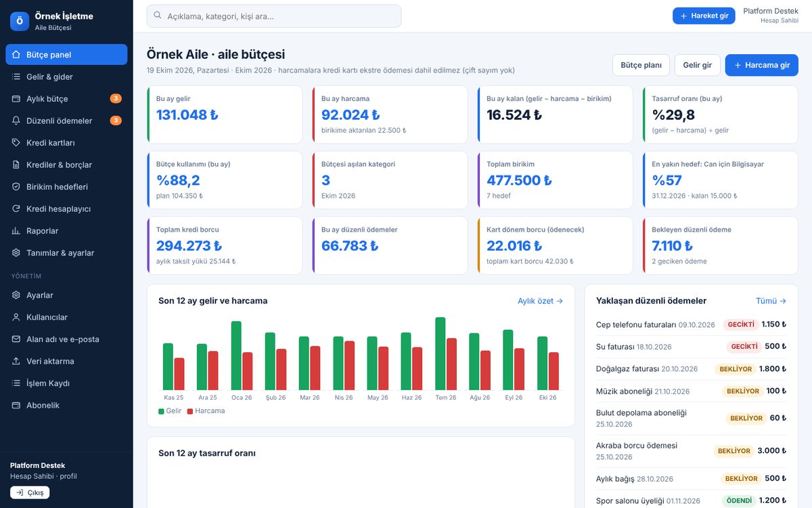Click the search field for açıklama, kategori, kişi

[x=274, y=16]
